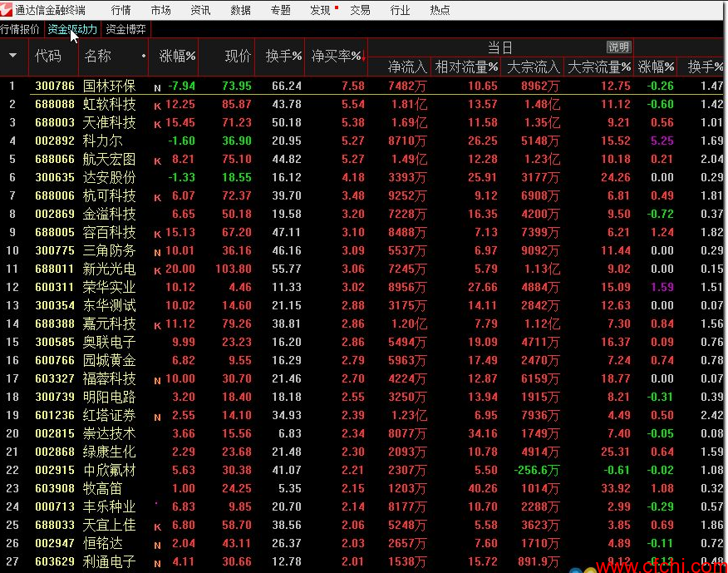Click the 说明 button in 当日 header

click(x=618, y=47)
